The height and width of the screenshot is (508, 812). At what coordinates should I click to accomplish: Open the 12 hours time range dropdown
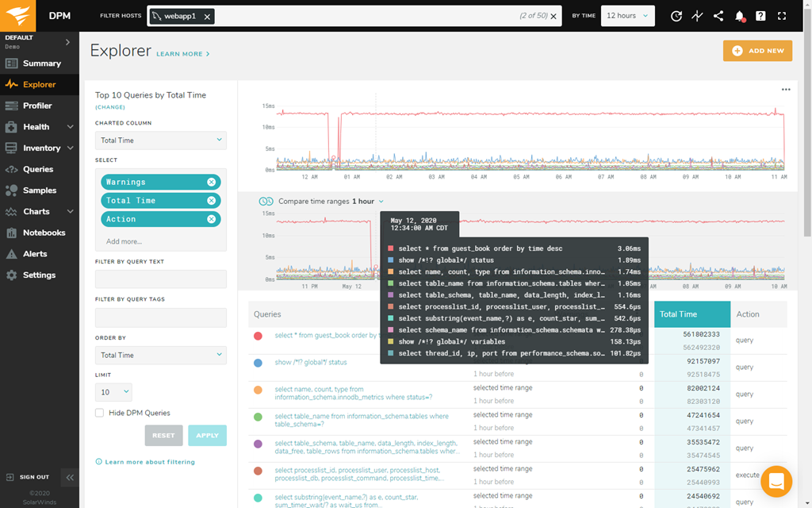point(627,16)
